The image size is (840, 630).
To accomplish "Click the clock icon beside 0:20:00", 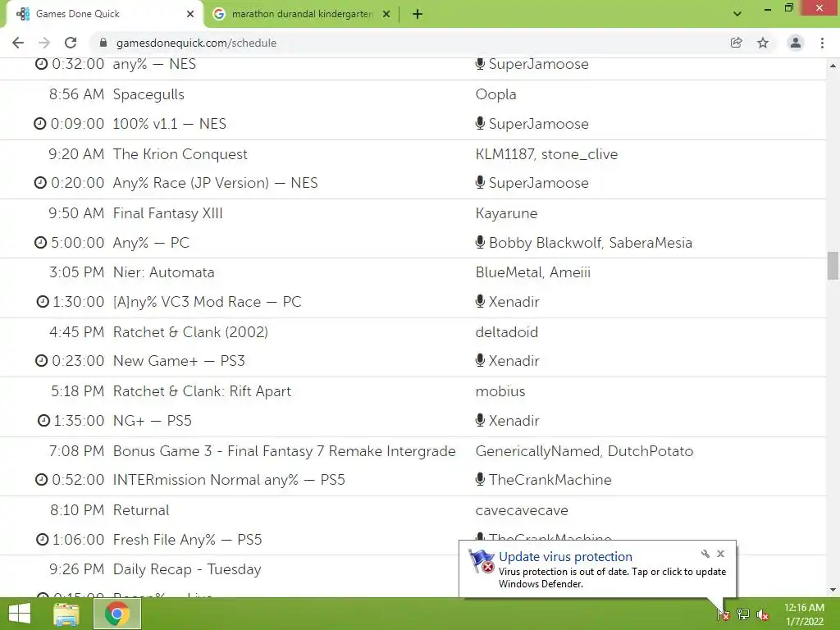I will point(40,183).
